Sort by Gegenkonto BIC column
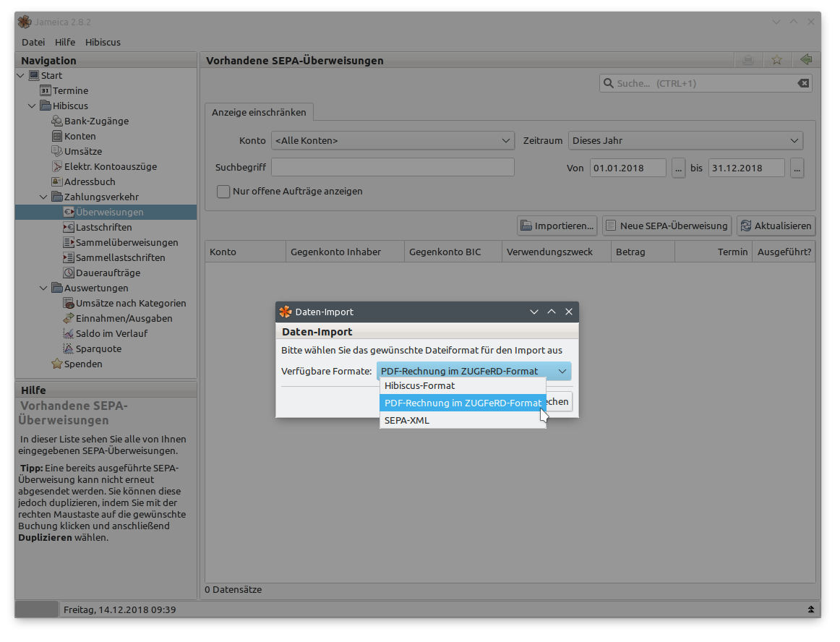 (x=453, y=252)
